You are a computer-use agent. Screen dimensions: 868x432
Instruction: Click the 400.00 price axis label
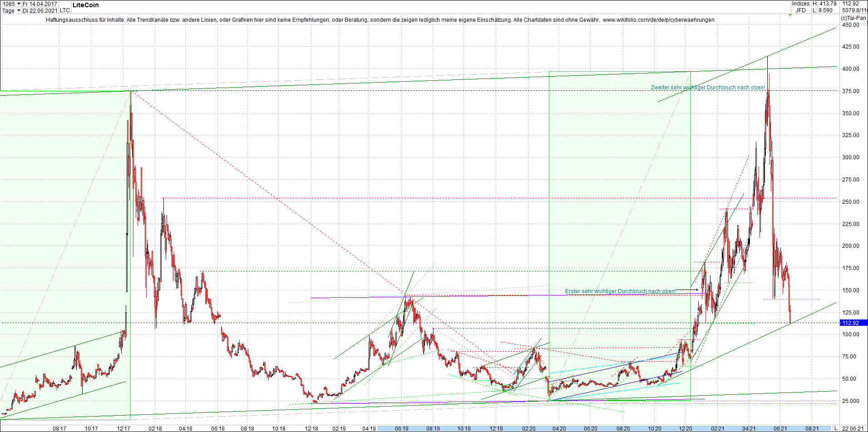pyautogui.click(x=851, y=69)
